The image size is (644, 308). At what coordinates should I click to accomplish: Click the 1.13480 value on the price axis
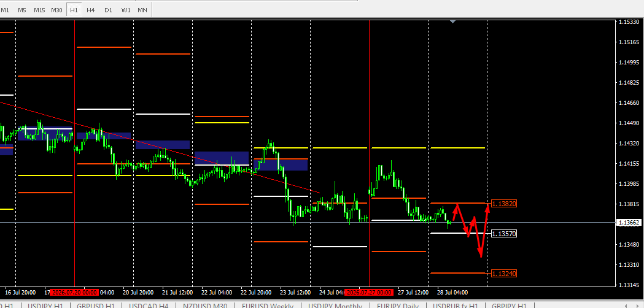pyautogui.click(x=629, y=245)
